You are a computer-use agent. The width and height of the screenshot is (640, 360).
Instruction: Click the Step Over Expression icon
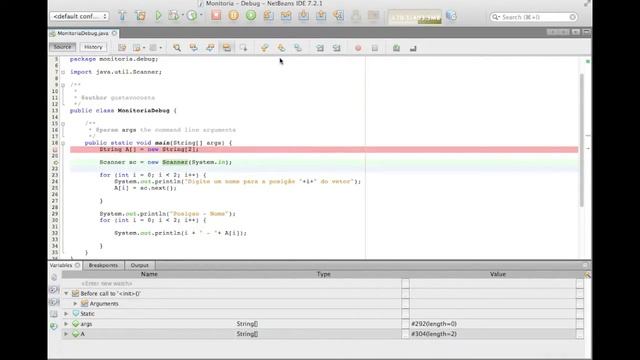286,16
